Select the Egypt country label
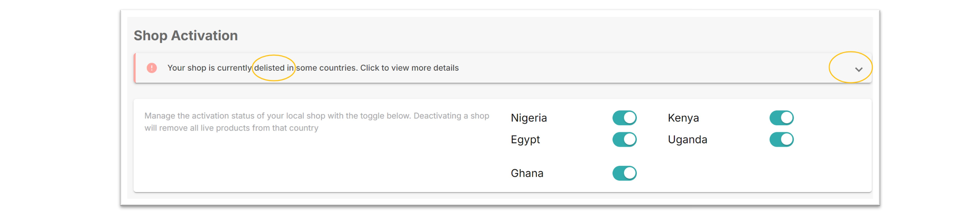Viewport: 980px width, 216px height. 525,140
